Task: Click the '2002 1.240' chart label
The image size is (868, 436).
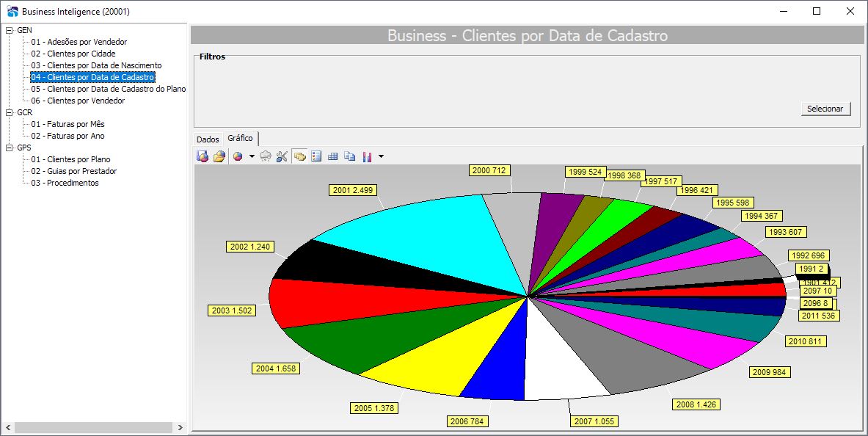Action: tap(250, 247)
